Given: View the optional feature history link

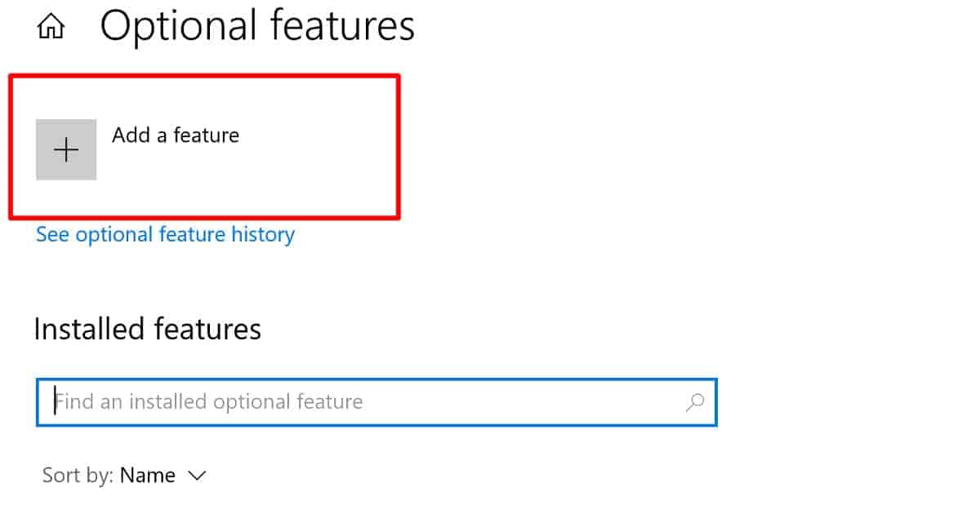Looking at the screenshot, I should [165, 235].
